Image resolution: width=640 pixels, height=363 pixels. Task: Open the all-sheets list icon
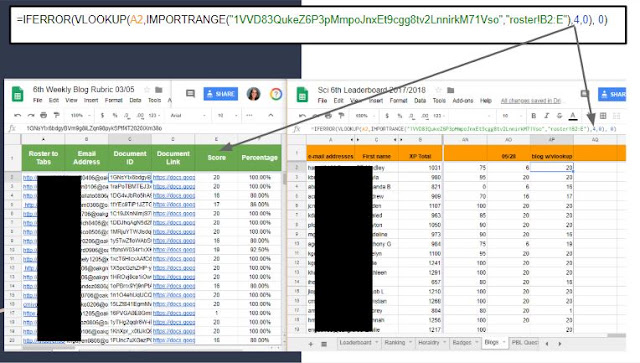click(324, 344)
